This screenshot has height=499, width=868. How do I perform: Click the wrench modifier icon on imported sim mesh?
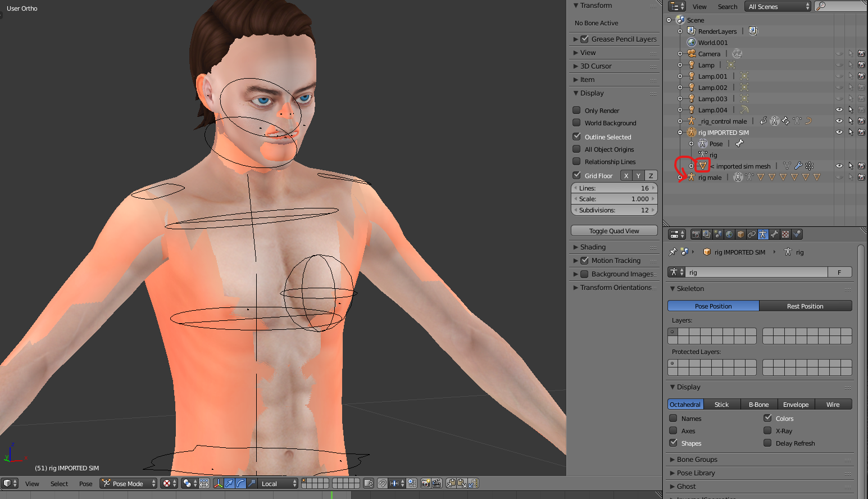coord(798,166)
